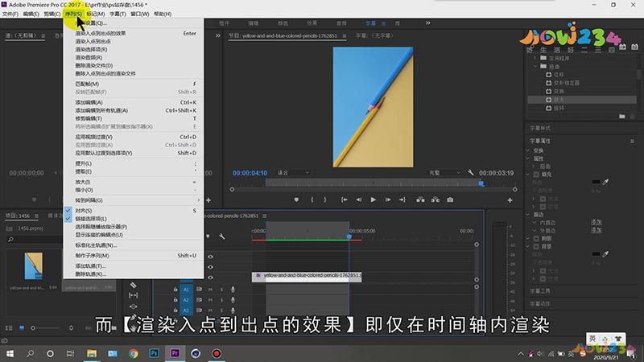Toggle the 阴影 shadow checkbox

[536, 238]
